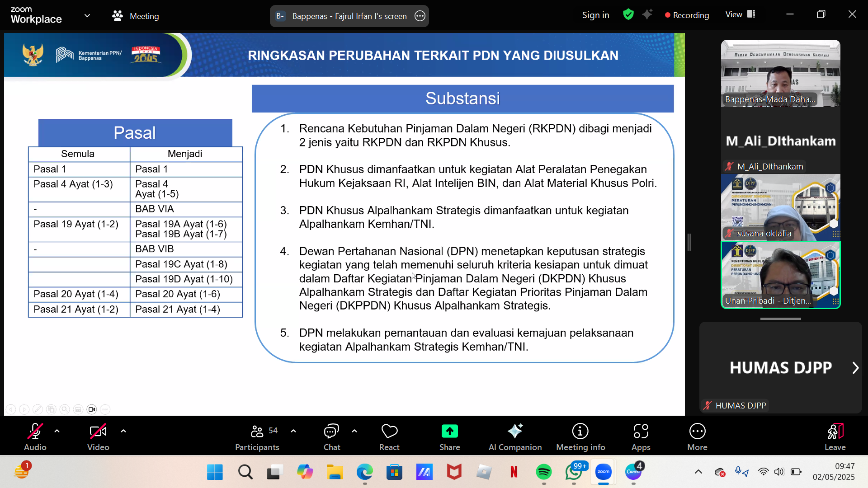Click table cell 'Pasal 19D Ayat (1-10)'

pyautogui.click(x=186, y=279)
